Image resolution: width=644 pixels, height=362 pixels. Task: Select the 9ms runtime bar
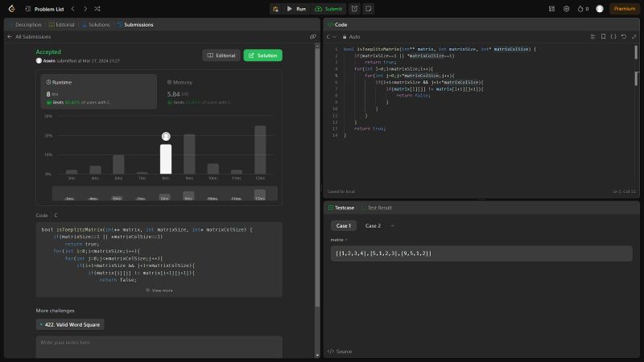tap(189, 154)
